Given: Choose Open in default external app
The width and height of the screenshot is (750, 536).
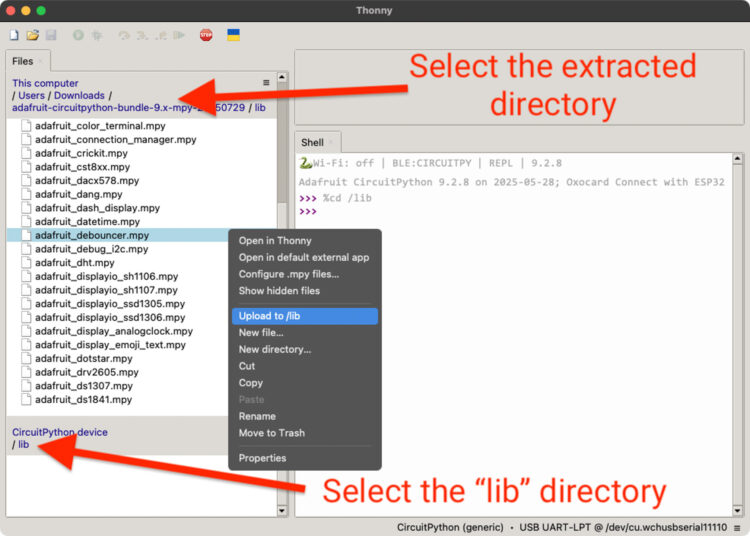Looking at the screenshot, I should point(304,257).
